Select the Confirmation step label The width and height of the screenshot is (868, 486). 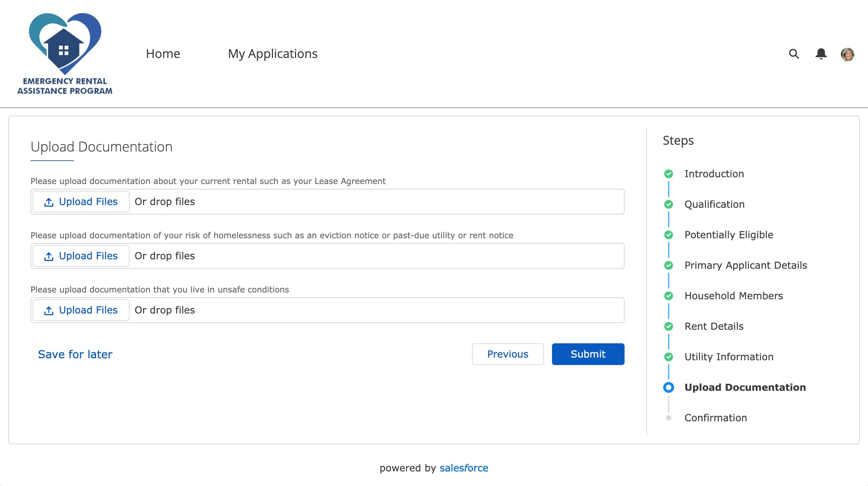tap(715, 418)
